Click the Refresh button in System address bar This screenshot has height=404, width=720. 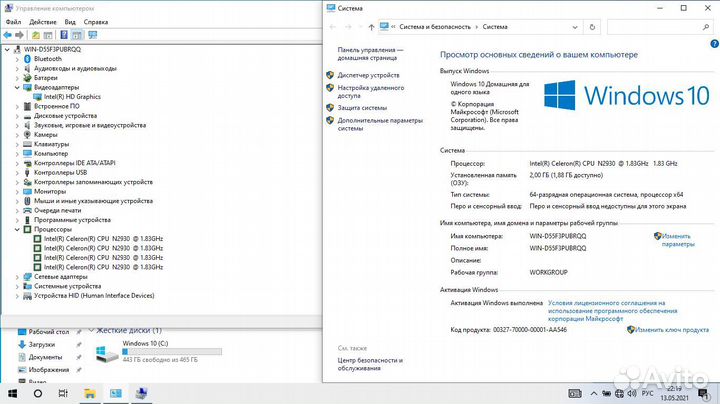coord(592,27)
